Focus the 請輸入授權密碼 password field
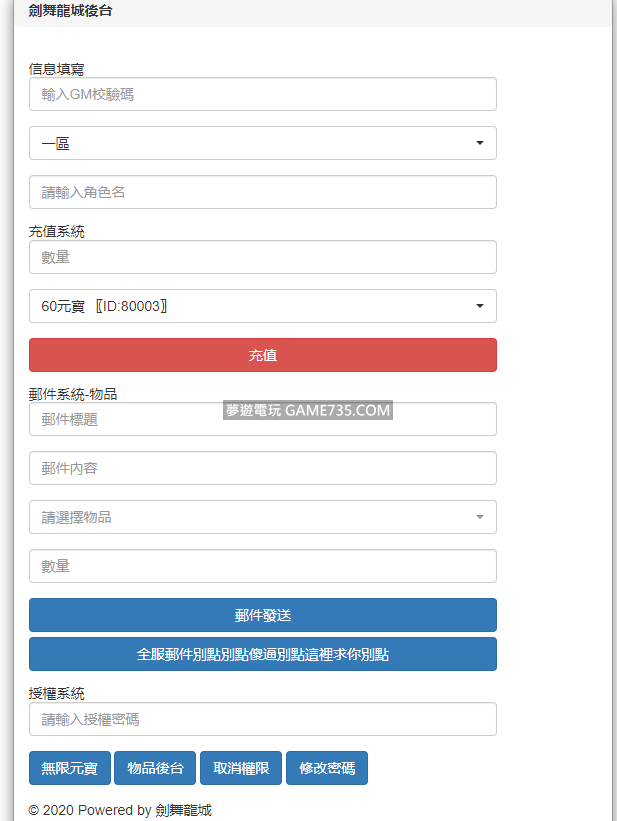 click(x=262, y=719)
